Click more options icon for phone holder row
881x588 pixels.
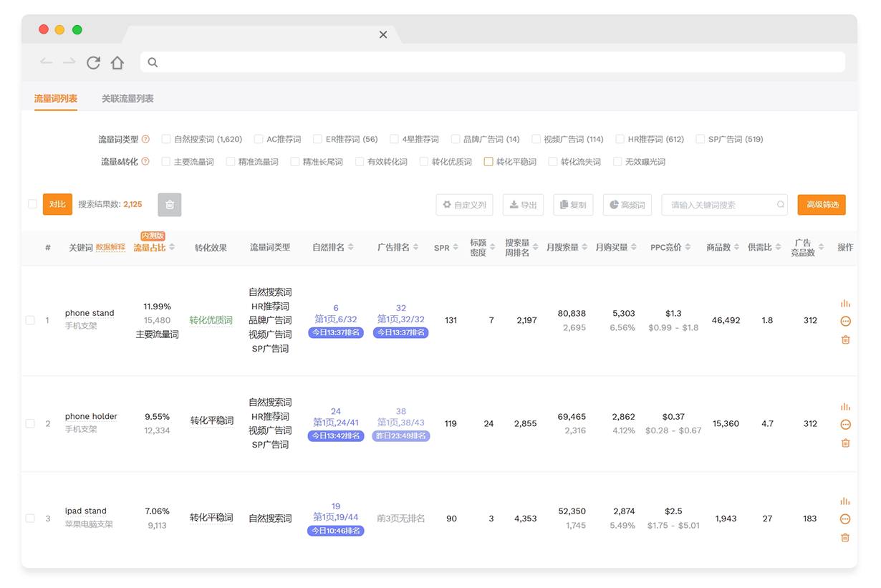tap(845, 425)
